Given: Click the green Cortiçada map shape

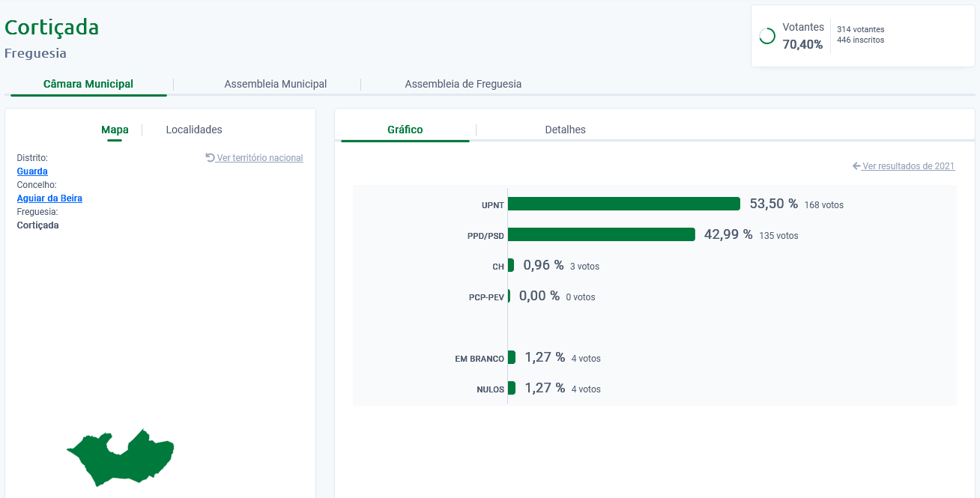Looking at the screenshot, I should point(120,456).
